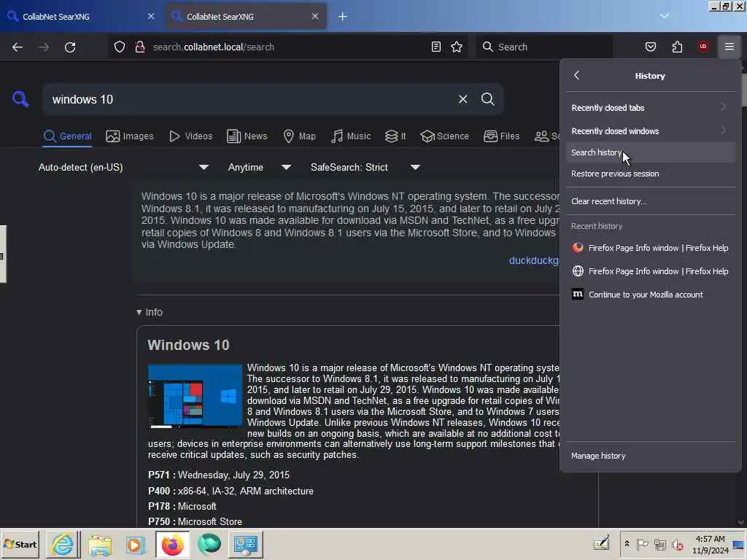Switch to the Files category
The height and width of the screenshot is (560, 747).
(501, 136)
